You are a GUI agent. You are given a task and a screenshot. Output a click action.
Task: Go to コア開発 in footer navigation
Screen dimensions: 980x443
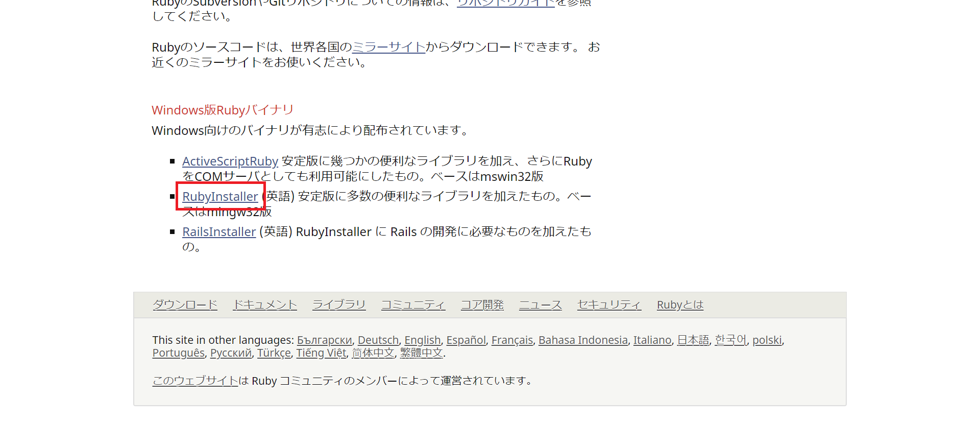(x=482, y=305)
